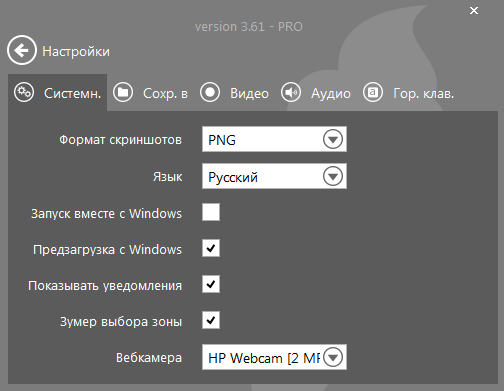
Task: Enable Запуск вместе с Windows checkbox
Action: (211, 212)
